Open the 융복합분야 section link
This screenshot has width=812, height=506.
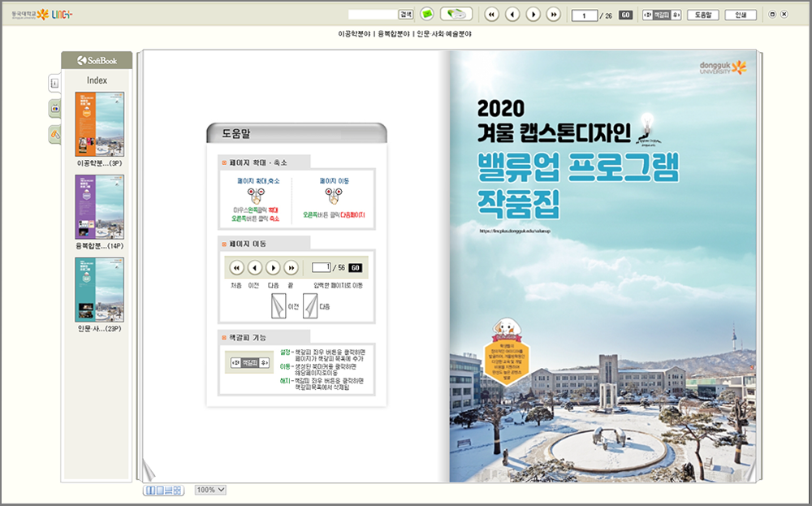click(x=394, y=33)
